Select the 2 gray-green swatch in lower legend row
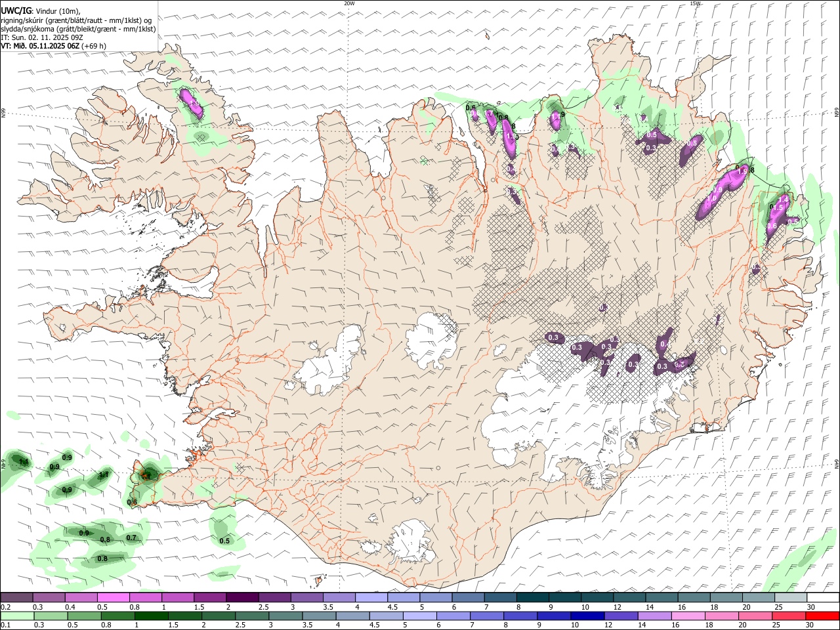Viewport: 840px width, 630px height. point(218,616)
